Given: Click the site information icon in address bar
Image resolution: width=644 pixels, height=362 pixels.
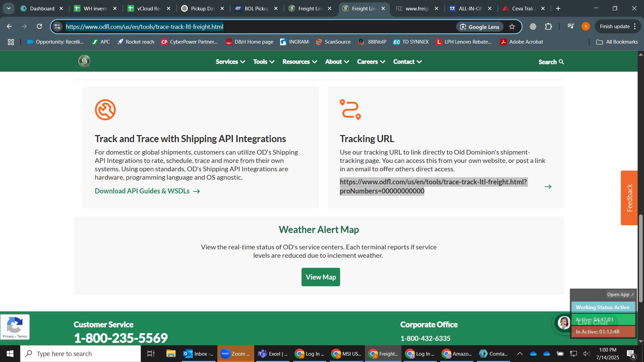Looking at the screenshot, I should point(58,26).
